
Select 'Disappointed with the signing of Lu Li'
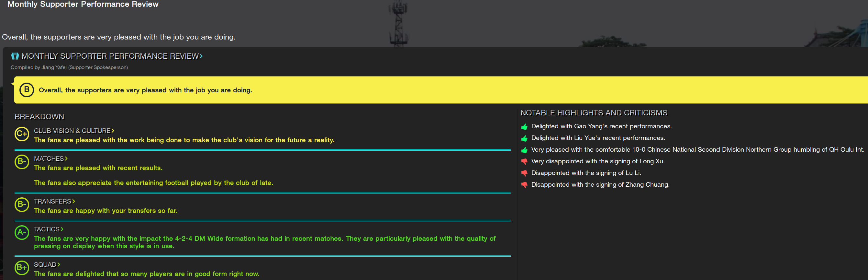click(586, 173)
